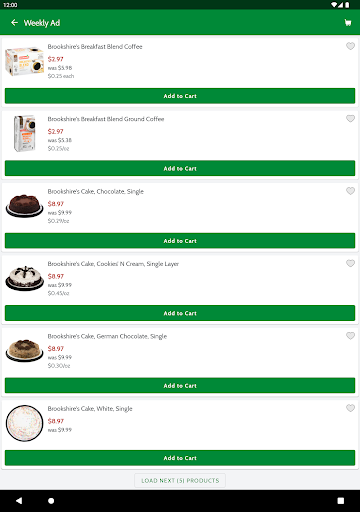Tap Android back navigation button
Image resolution: width=360 pixels, height=512 pixels.
click(x=19, y=501)
